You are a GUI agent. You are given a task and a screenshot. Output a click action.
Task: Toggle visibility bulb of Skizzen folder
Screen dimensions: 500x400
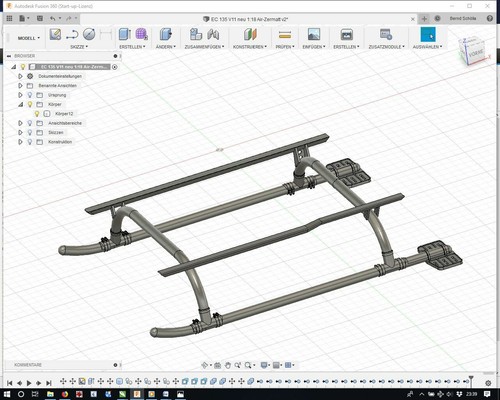click(30, 132)
